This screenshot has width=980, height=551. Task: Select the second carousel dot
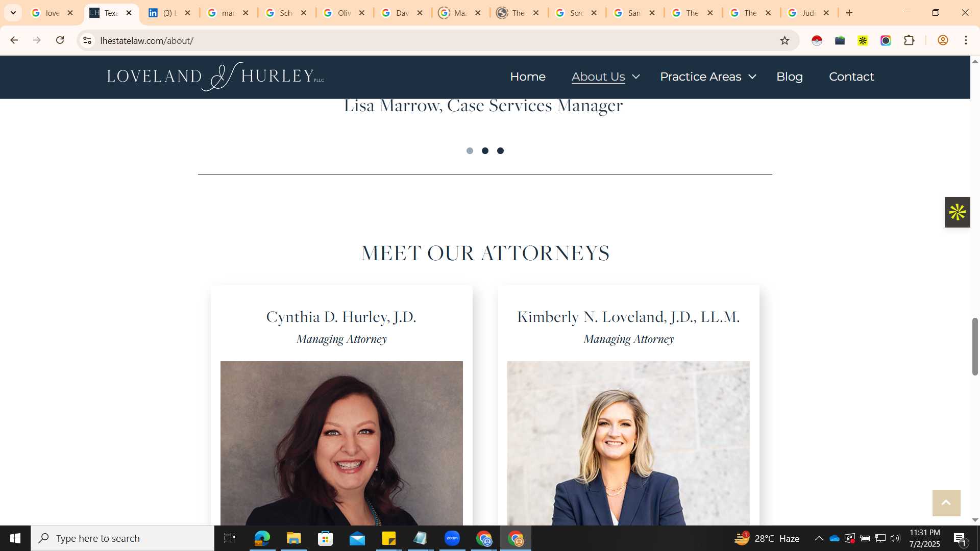(x=485, y=151)
